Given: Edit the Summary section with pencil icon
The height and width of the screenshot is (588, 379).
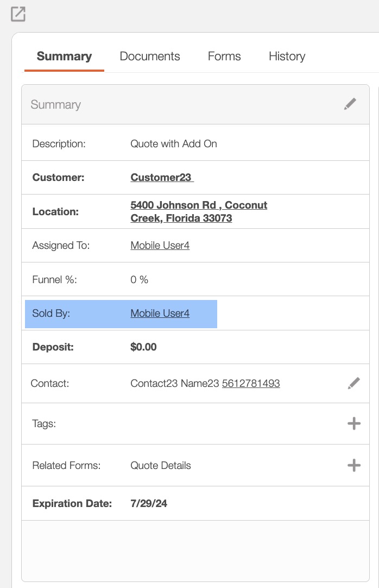Looking at the screenshot, I should tap(350, 104).
